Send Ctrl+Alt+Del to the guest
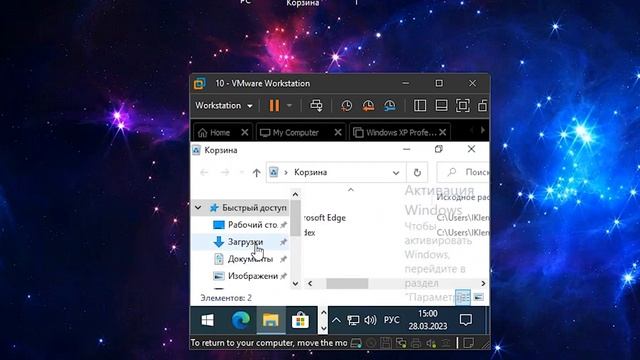 click(x=316, y=106)
